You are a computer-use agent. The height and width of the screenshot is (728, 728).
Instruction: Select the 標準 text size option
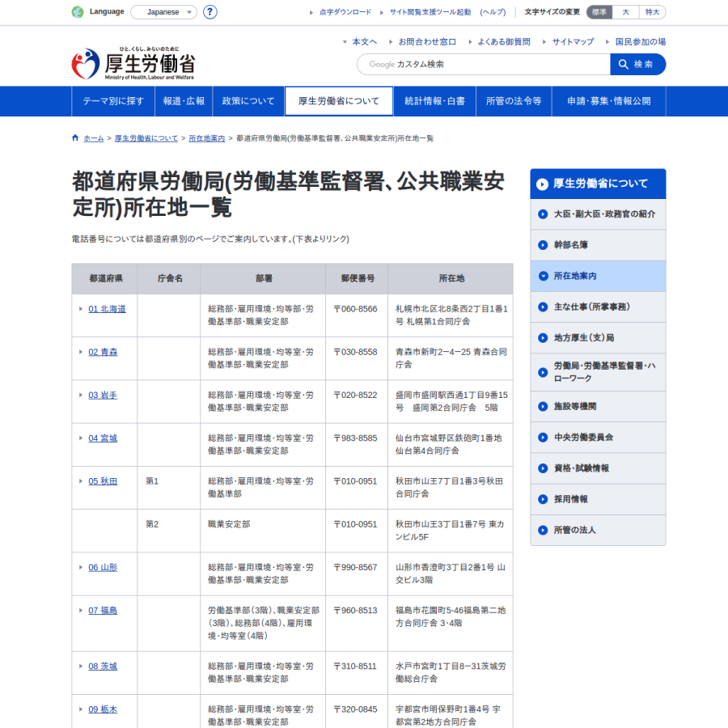599,12
